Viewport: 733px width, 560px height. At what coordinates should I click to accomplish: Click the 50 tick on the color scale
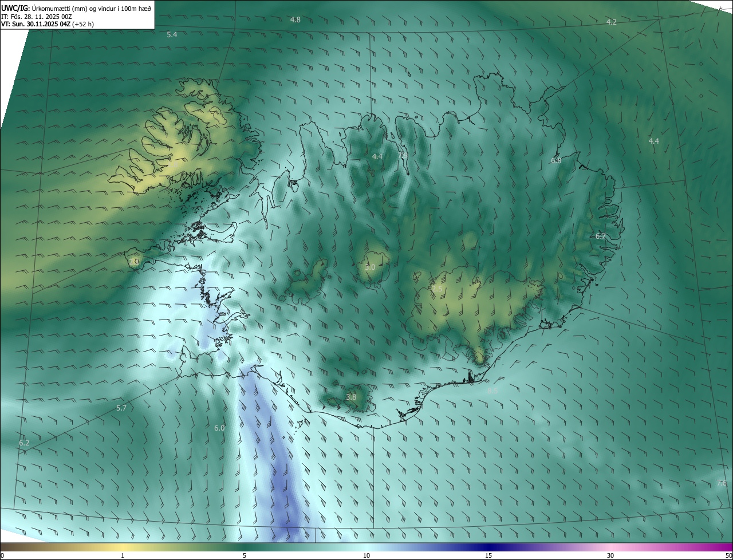tap(728, 555)
